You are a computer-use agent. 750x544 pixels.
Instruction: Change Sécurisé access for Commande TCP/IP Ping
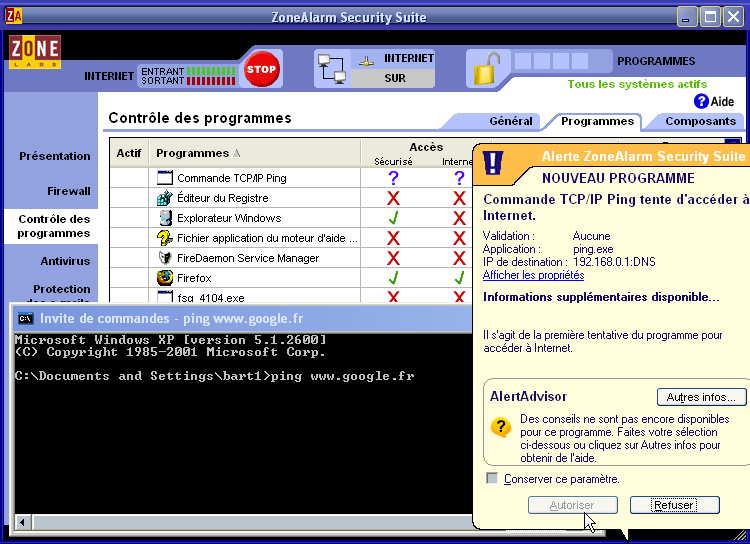tap(393, 178)
